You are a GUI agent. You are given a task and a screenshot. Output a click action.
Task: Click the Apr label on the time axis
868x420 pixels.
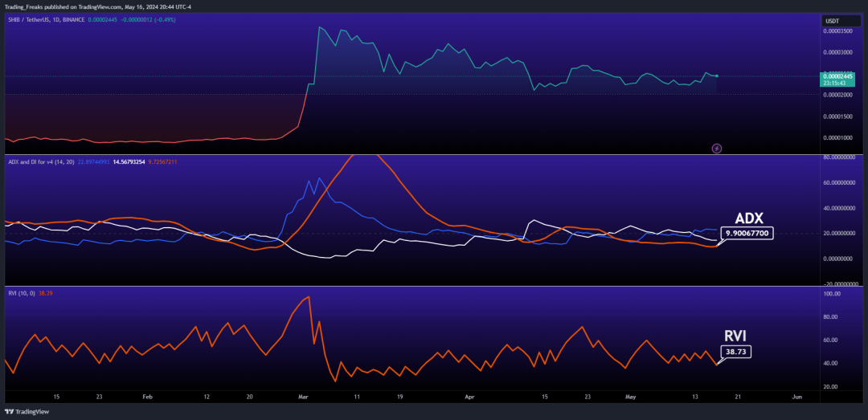click(x=469, y=397)
